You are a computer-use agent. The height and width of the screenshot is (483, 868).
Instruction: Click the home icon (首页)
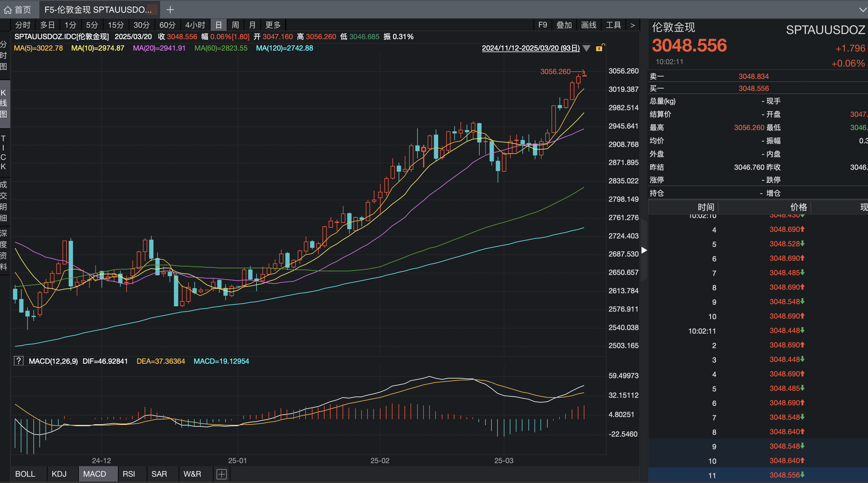(8, 10)
